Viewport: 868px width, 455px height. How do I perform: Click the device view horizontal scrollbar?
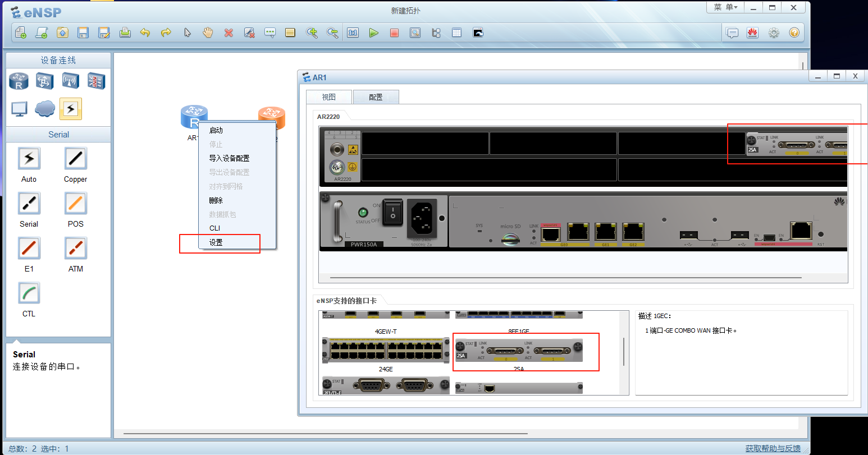[566, 277]
